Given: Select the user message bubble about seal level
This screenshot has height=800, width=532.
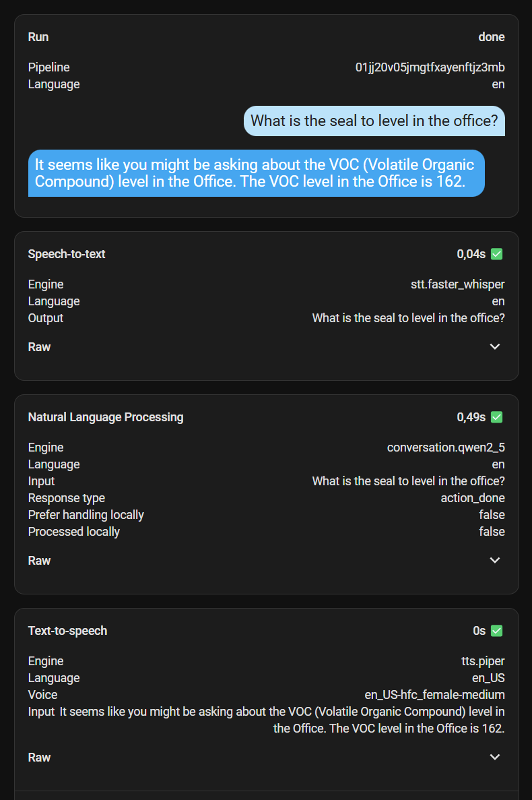Looking at the screenshot, I should (374, 121).
